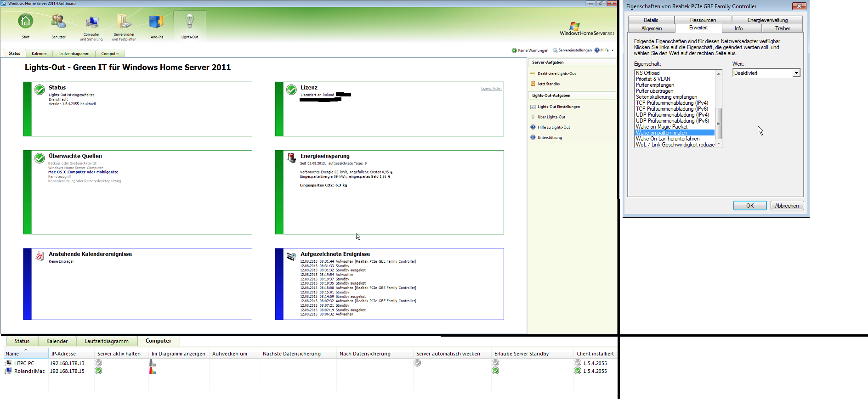This screenshot has height=400, width=868.
Task: Click the 'IP-Adresse' column header
Action: (x=71, y=354)
